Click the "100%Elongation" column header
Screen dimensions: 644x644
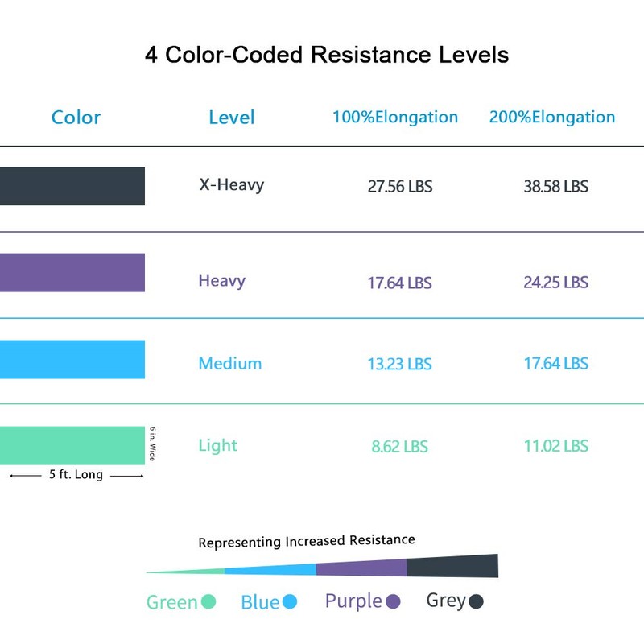coord(395,117)
